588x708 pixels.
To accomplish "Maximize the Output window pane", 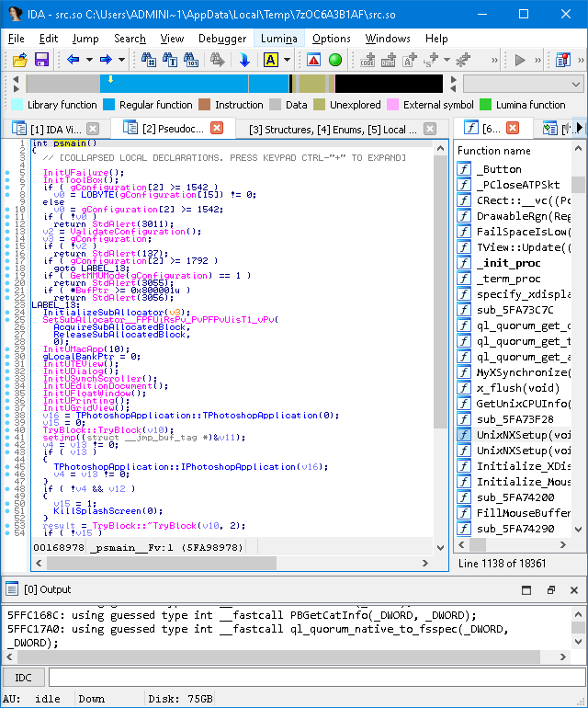I will pyautogui.click(x=526, y=590).
